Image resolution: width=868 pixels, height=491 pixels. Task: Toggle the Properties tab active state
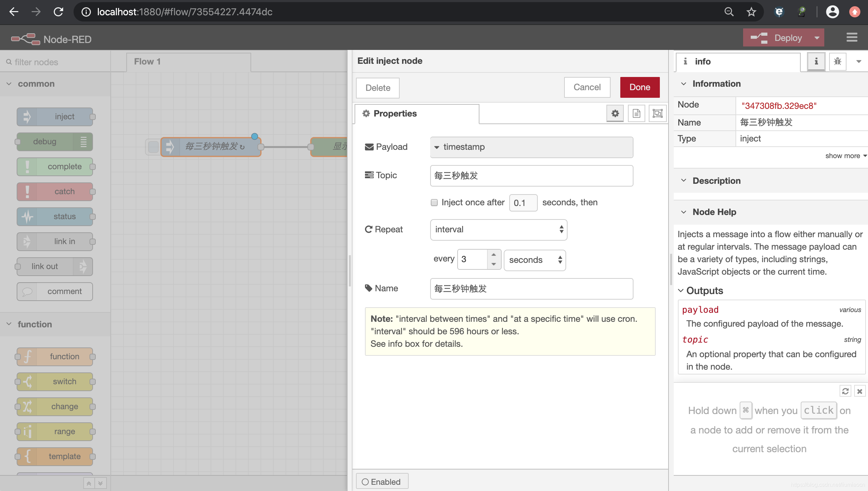417,113
